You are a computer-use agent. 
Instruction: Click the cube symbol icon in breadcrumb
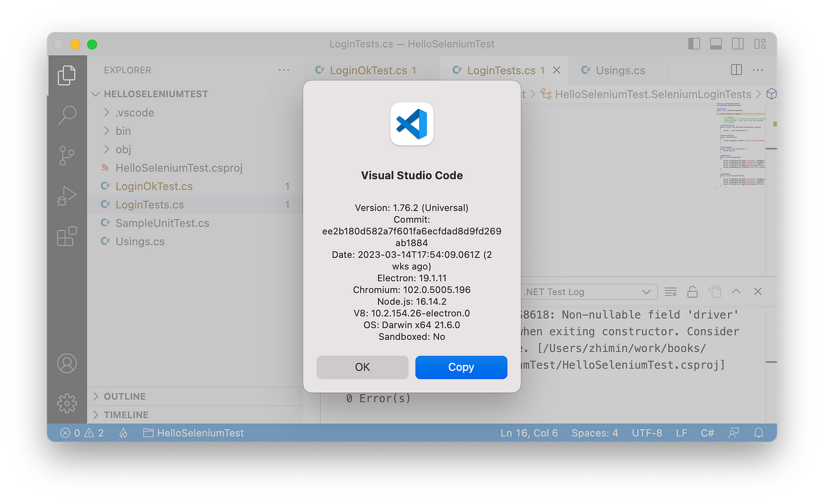[x=771, y=94]
